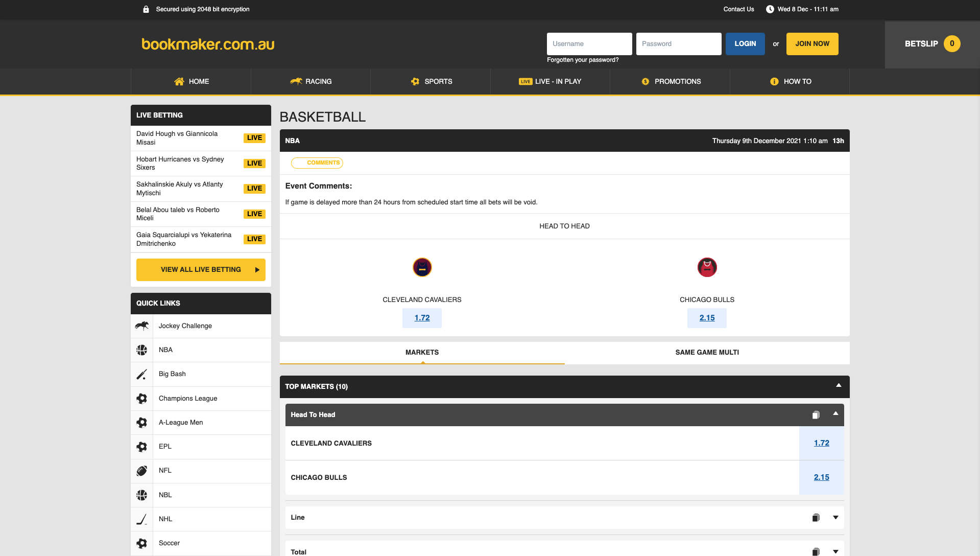This screenshot has height=556, width=980.
Task: Click the Login button
Action: tap(745, 44)
